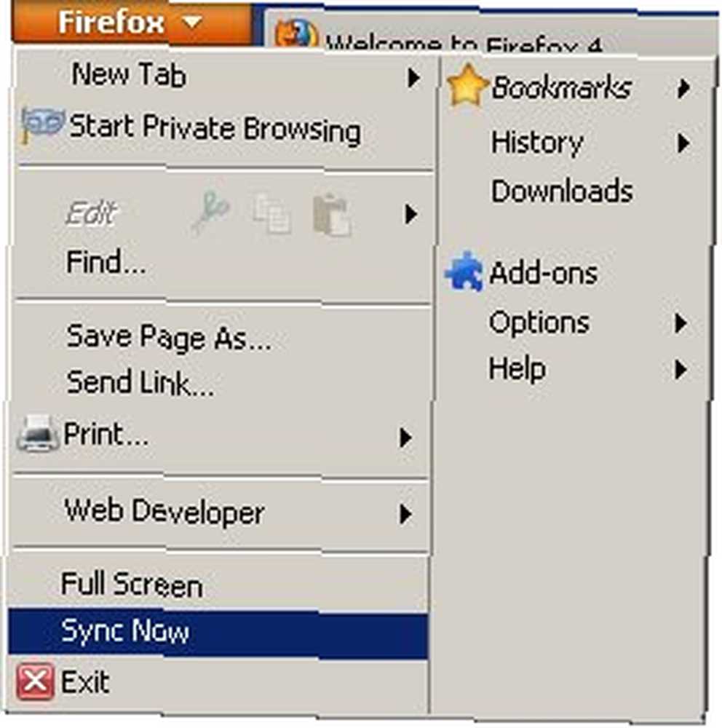This screenshot has height=728, width=722.
Task: Click the scissors Cut icon
Action: click(x=210, y=213)
